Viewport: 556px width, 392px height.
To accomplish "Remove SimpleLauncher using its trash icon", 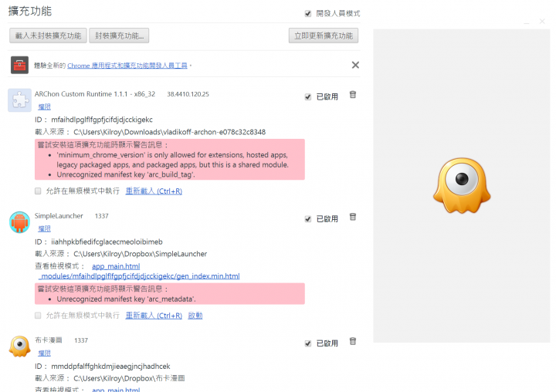I will (x=353, y=217).
